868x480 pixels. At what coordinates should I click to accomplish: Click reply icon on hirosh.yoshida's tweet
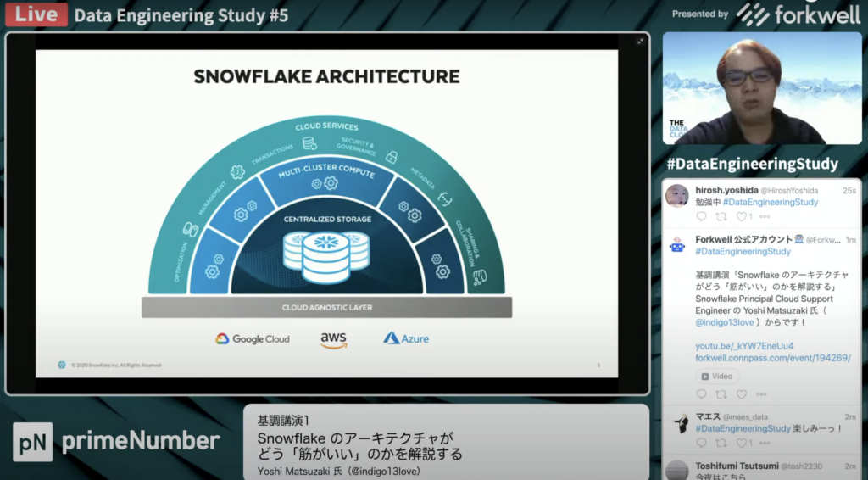(x=701, y=217)
